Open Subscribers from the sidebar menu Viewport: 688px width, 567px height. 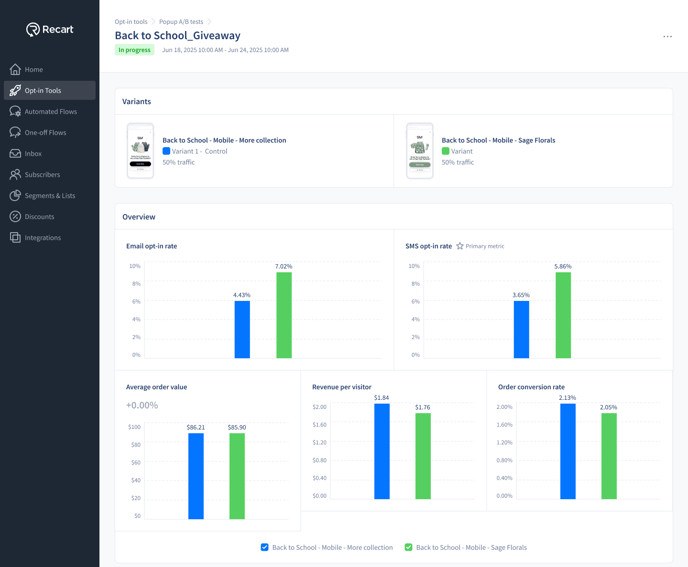tap(42, 175)
